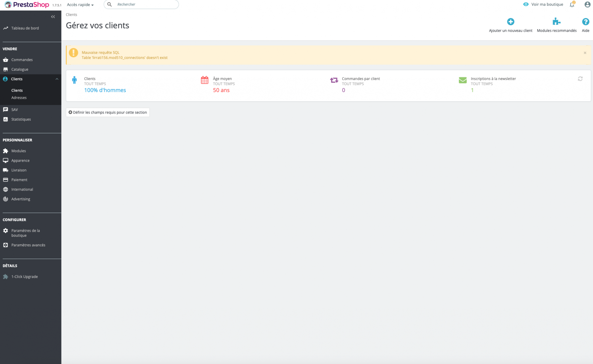Open Modules recommandés puzzle icon

click(556, 22)
